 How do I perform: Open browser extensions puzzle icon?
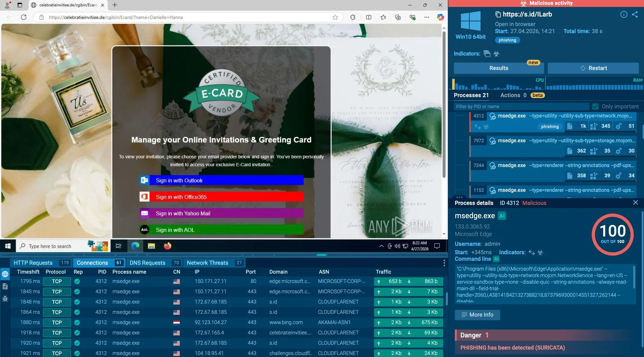coord(353,17)
